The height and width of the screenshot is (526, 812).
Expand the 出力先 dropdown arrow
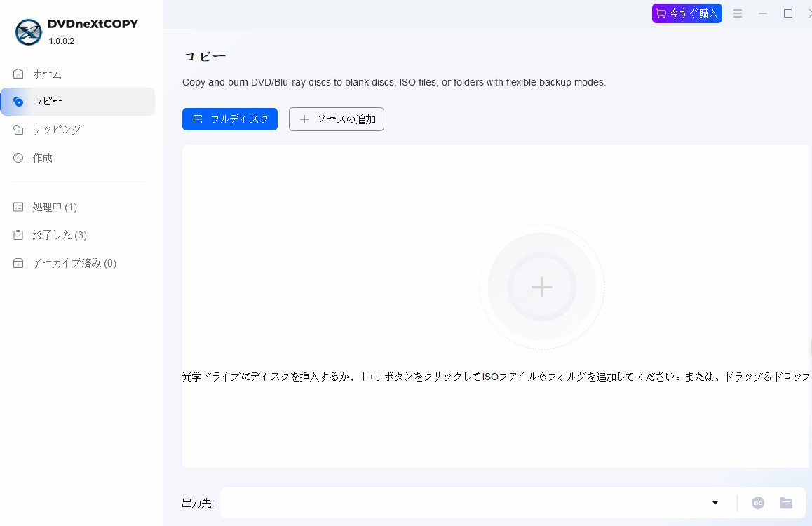(715, 503)
